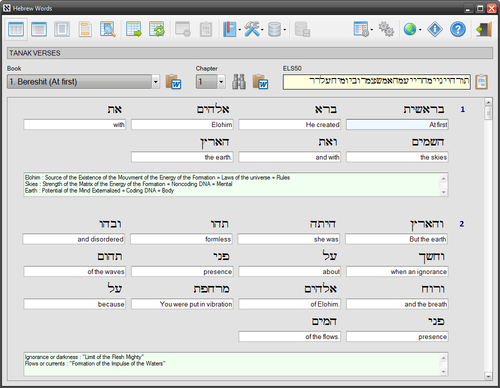Open the view settings dropdown with gear

pos(363,30)
